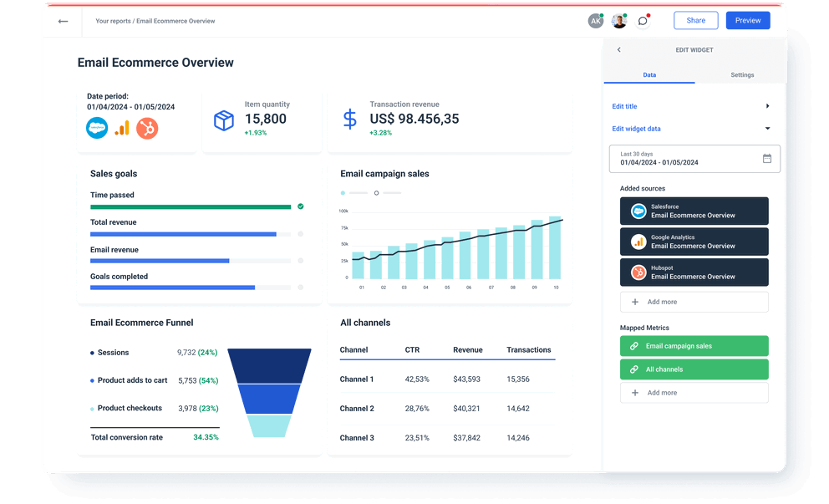
Task: Open the calendar icon in the date range field
Action: tap(767, 159)
